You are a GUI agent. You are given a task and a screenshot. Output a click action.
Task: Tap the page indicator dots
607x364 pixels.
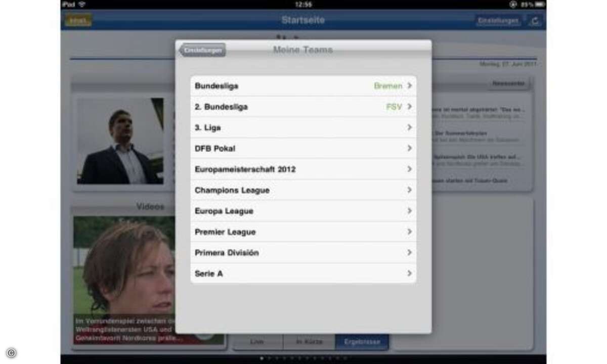pos(303,358)
